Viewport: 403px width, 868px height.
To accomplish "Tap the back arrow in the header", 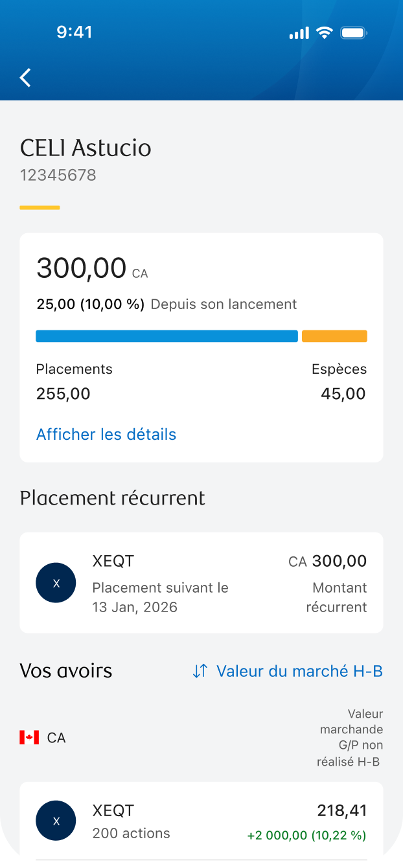I will click(x=25, y=77).
